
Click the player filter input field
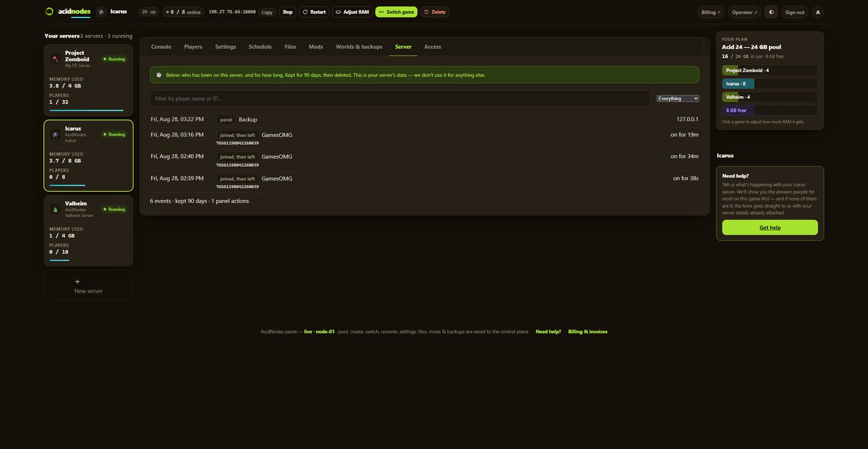pos(400,98)
